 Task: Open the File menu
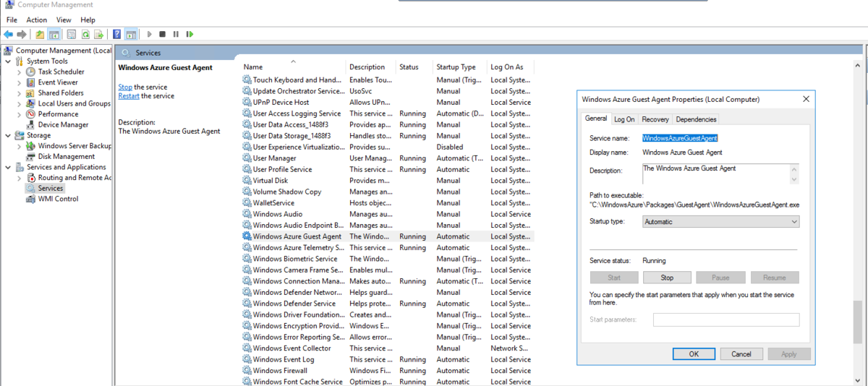tap(12, 20)
